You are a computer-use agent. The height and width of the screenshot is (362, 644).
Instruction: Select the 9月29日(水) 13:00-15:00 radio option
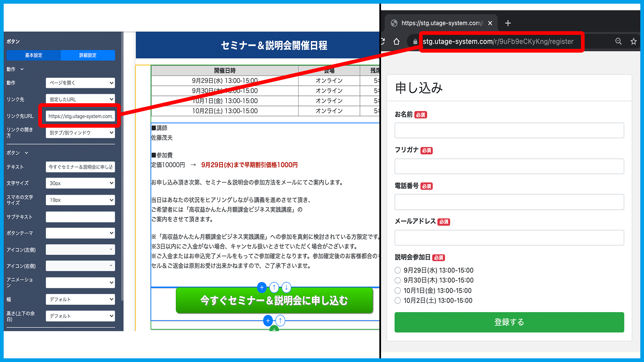click(398, 270)
